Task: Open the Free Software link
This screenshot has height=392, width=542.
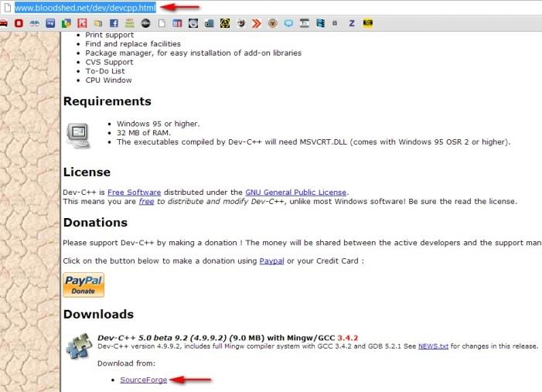Action: click(x=134, y=193)
